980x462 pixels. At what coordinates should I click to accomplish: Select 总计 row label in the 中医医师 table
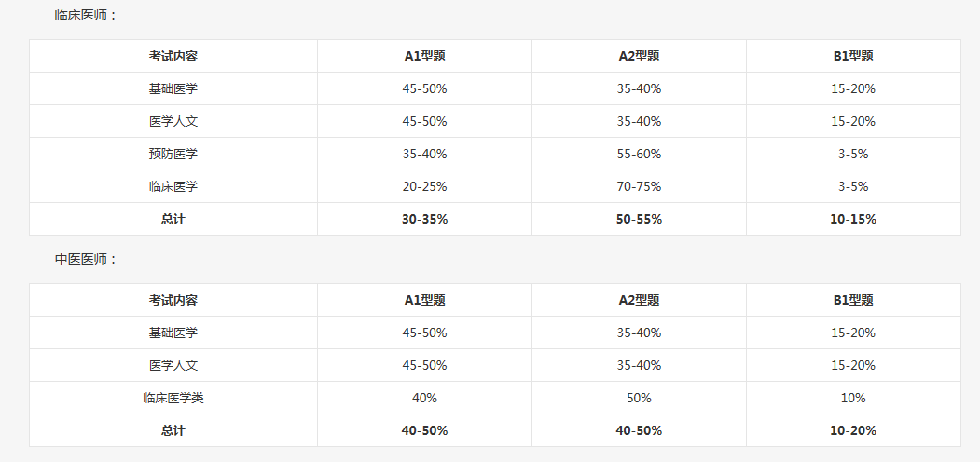pyautogui.click(x=173, y=430)
